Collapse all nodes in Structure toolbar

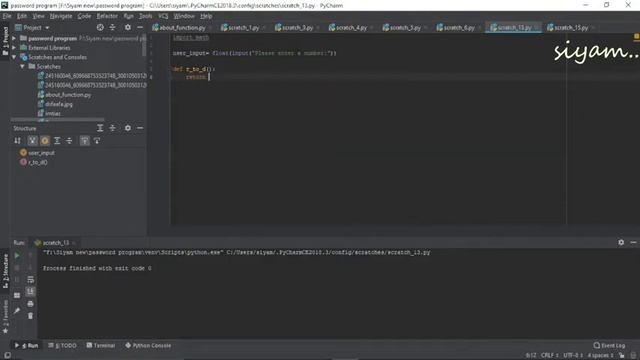pyautogui.click(x=69, y=141)
